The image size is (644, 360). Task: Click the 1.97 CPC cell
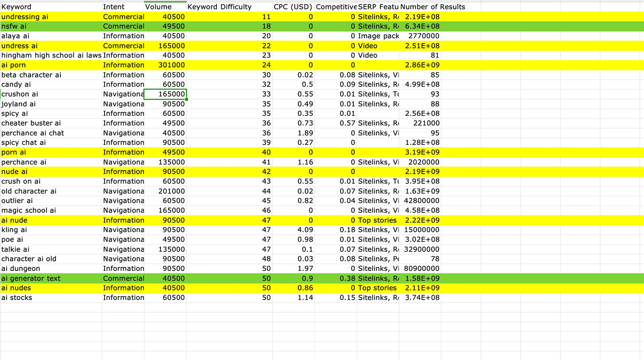(x=293, y=269)
